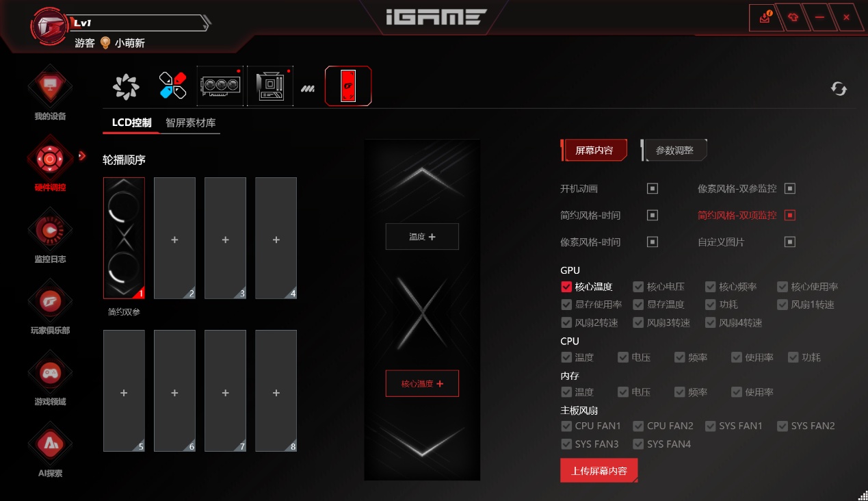Screen dimensions: 868x501
Task: Expand arrow next to 硬件调控
Action: pyautogui.click(x=81, y=156)
